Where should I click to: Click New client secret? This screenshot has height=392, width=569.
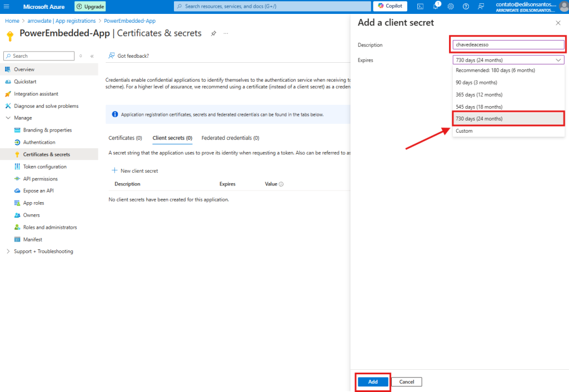(x=134, y=171)
